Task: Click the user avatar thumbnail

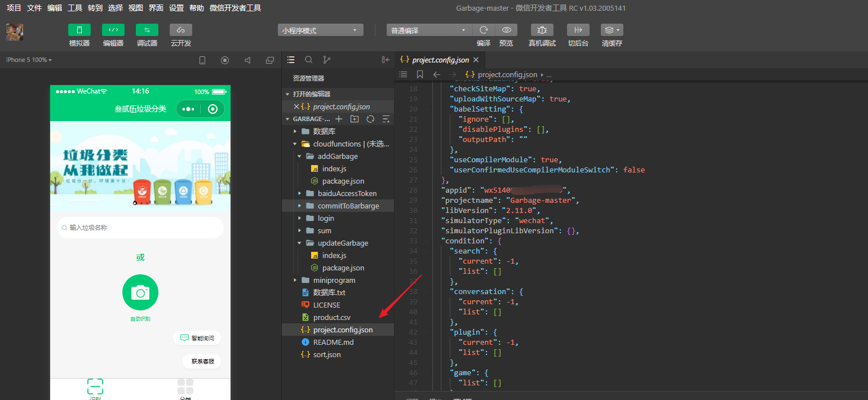Action: point(15,32)
